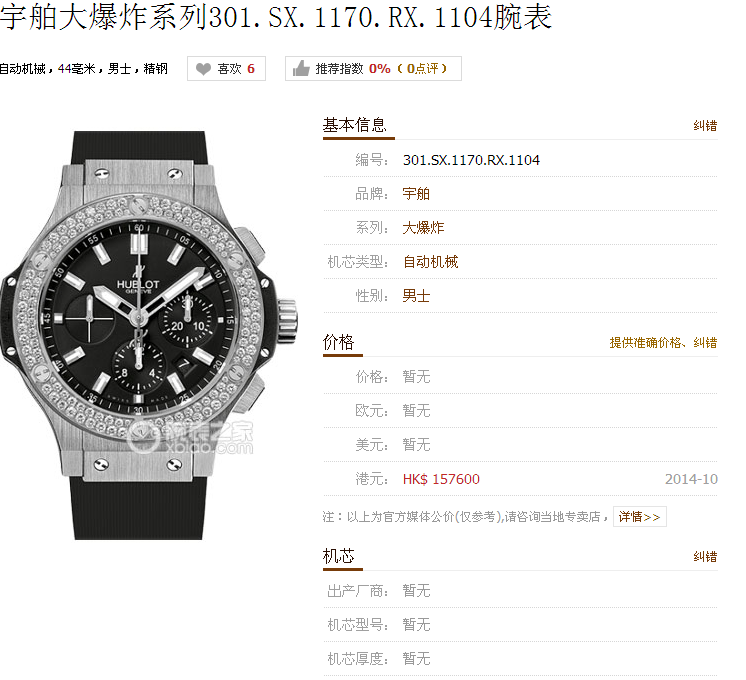The height and width of the screenshot is (680, 746).
Task: Open the Hublot watch product image
Action: pyautogui.click(x=149, y=335)
